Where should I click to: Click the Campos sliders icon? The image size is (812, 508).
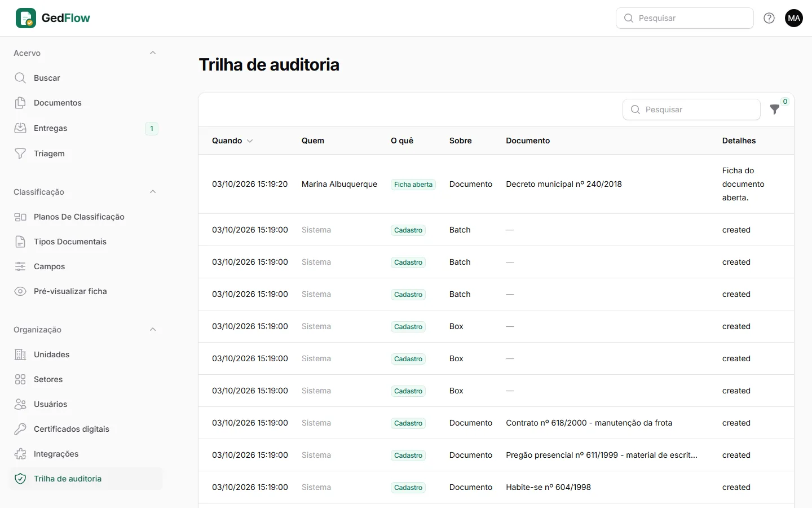pos(20,266)
